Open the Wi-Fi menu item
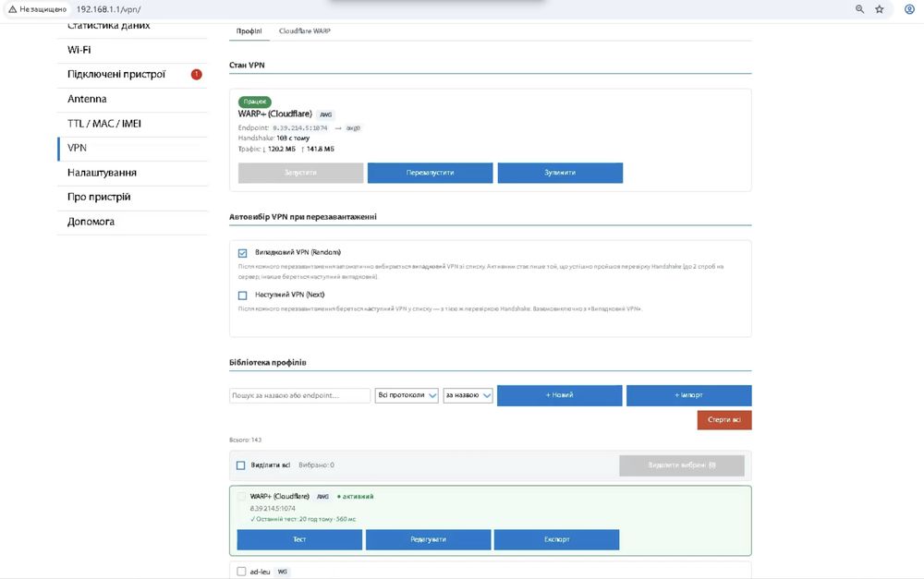Screen dimensions: 924x579 pyautogui.click(x=132, y=50)
